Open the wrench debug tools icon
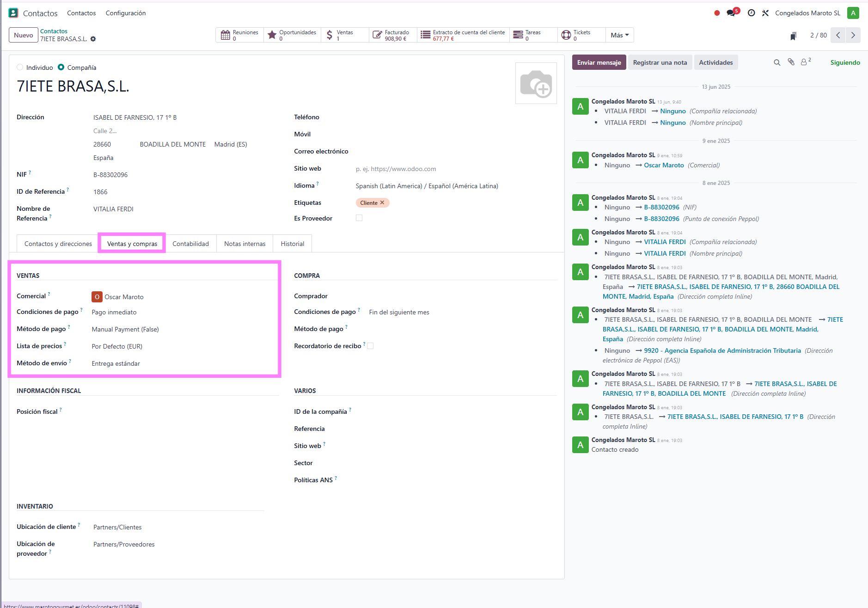 765,13
